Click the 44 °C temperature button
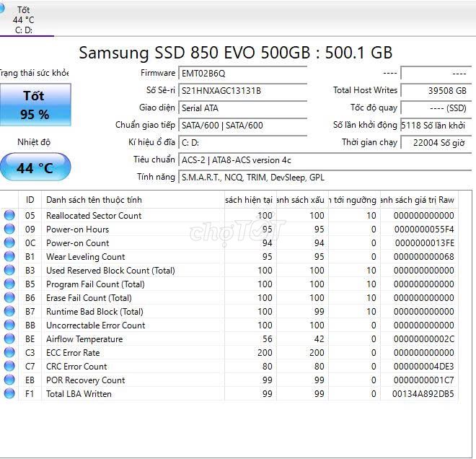The image size is (476, 459). (35, 167)
